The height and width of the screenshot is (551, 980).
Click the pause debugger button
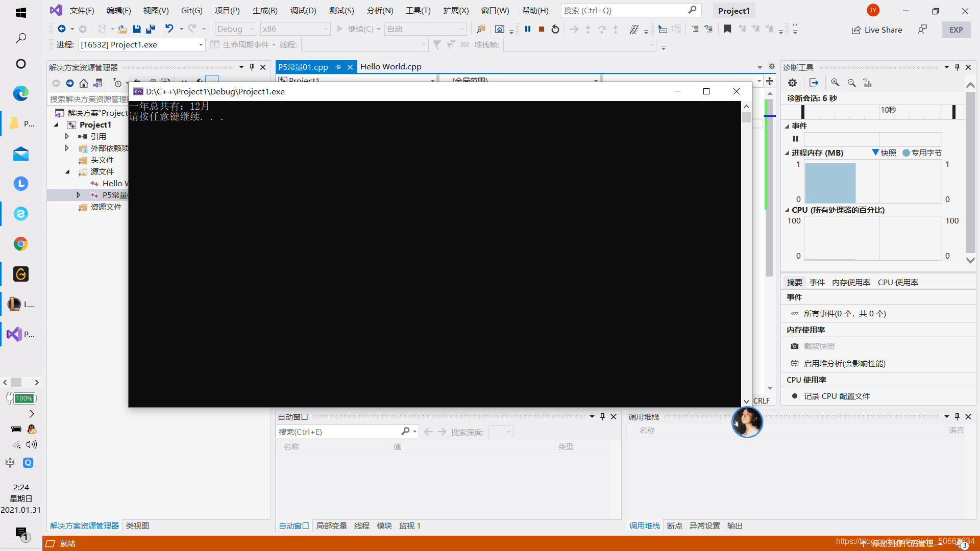coord(528,28)
